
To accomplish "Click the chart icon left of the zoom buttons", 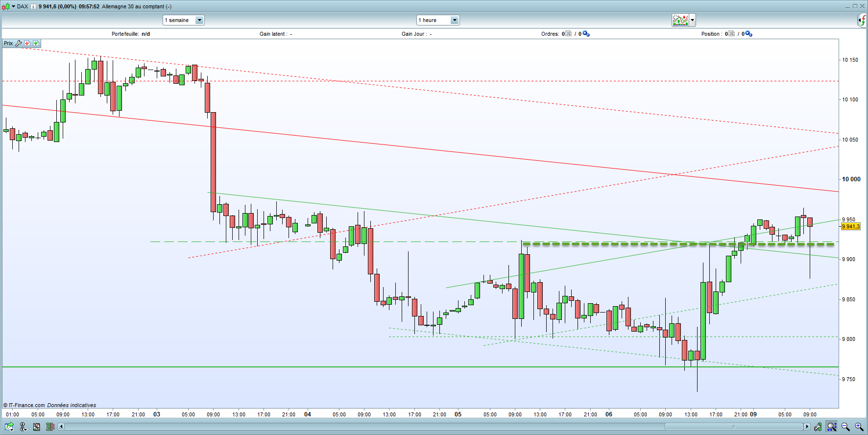I will (818, 427).
